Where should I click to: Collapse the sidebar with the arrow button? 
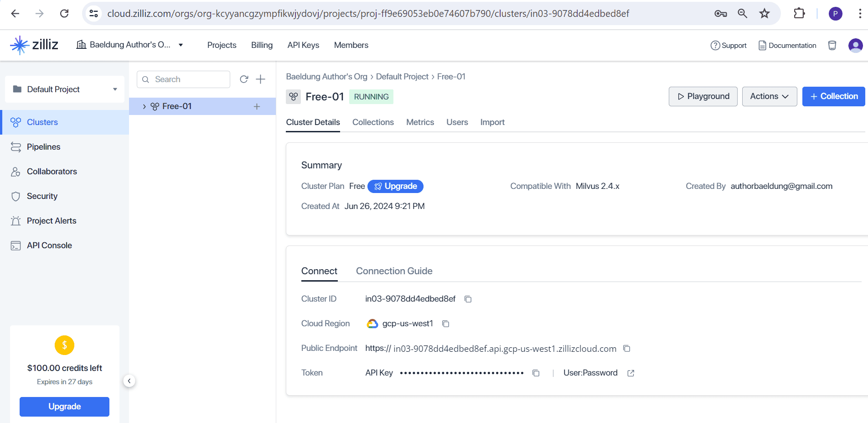pyautogui.click(x=129, y=381)
